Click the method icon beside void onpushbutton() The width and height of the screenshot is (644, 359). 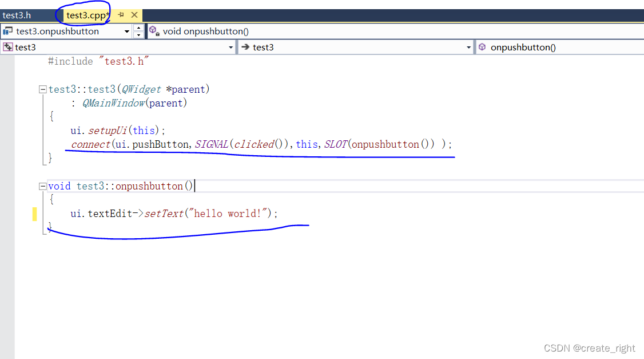(154, 31)
